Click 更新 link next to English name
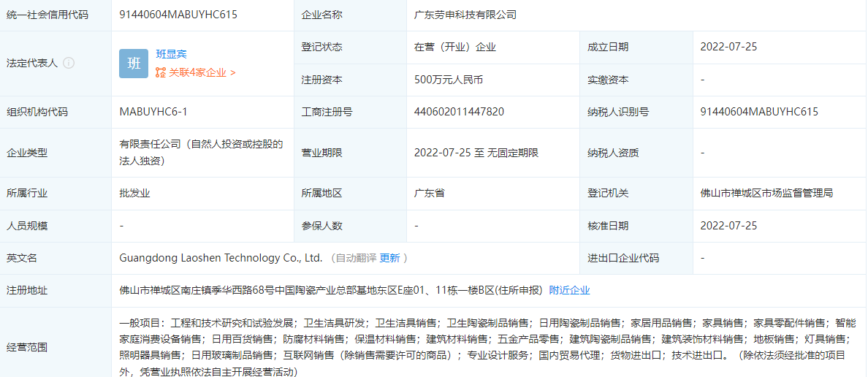This screenshot has height=377, width=868. (389, 258)
